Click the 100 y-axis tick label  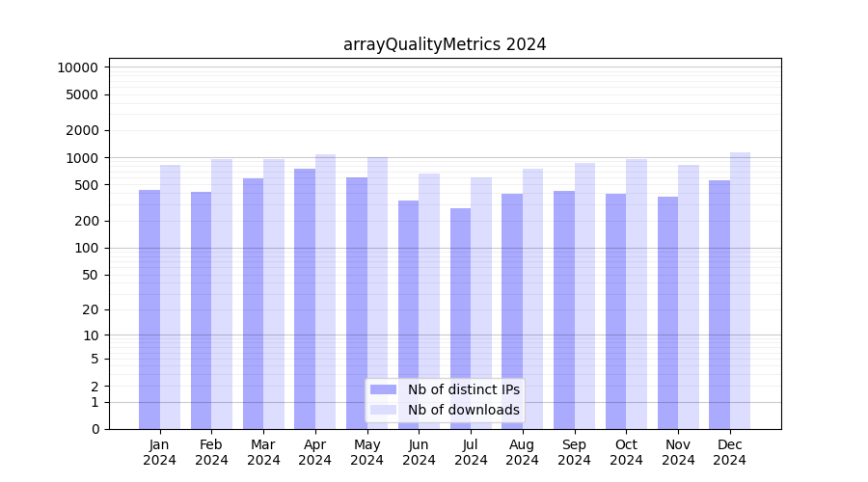[87, 248]
